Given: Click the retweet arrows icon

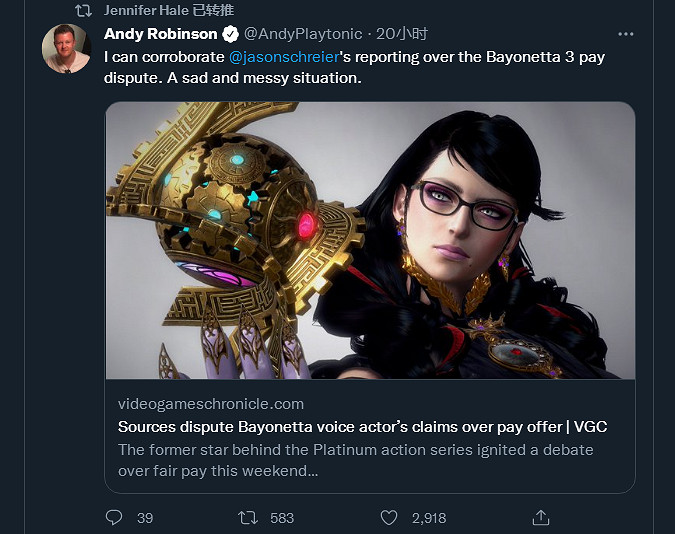Looking at the screenshot, I should tap(247, 517).
